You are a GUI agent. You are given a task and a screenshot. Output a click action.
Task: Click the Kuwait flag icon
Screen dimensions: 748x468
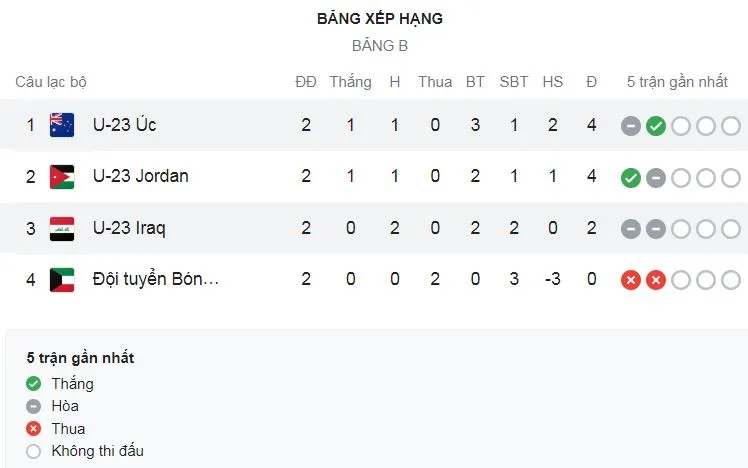pos(62,280)
